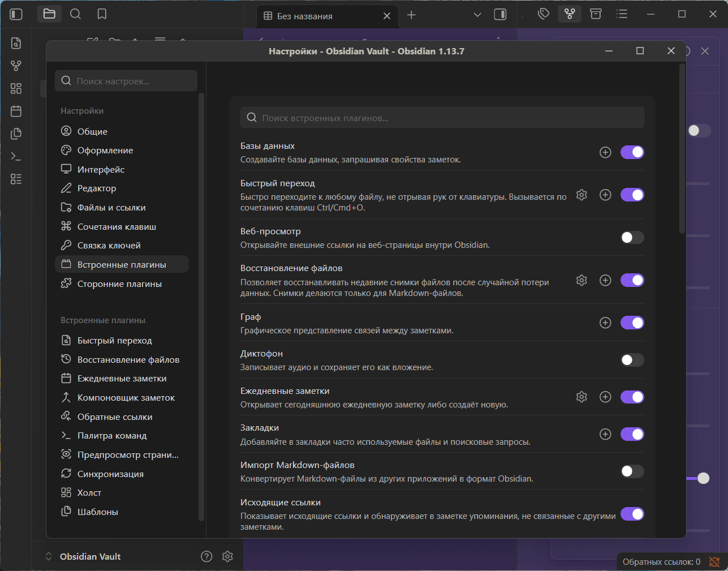Viewport: 728px width, 571px height.
Task: Open the outline icon in right sidebar
Action: tap(622, 14)
